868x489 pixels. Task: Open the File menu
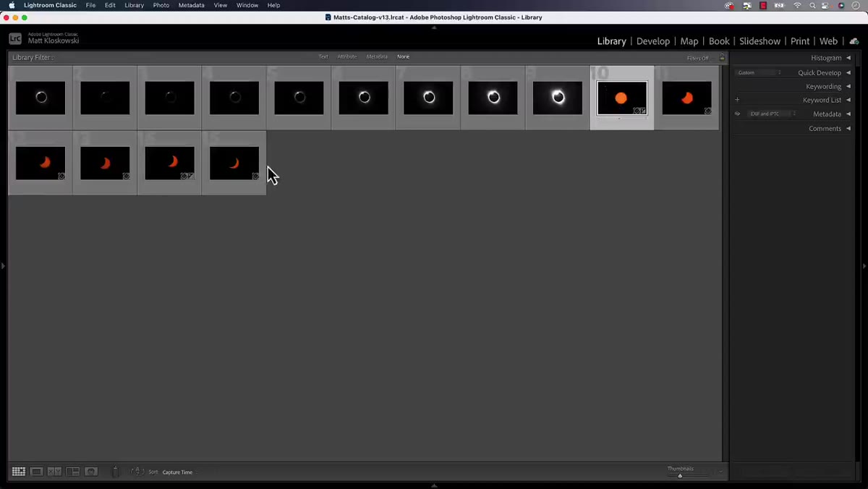(x=90, y=5)
